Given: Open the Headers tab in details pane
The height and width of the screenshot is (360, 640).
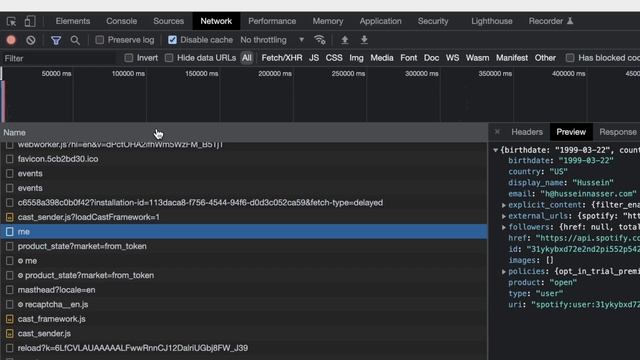Looking at the screenshot, I should click(527, 132).
